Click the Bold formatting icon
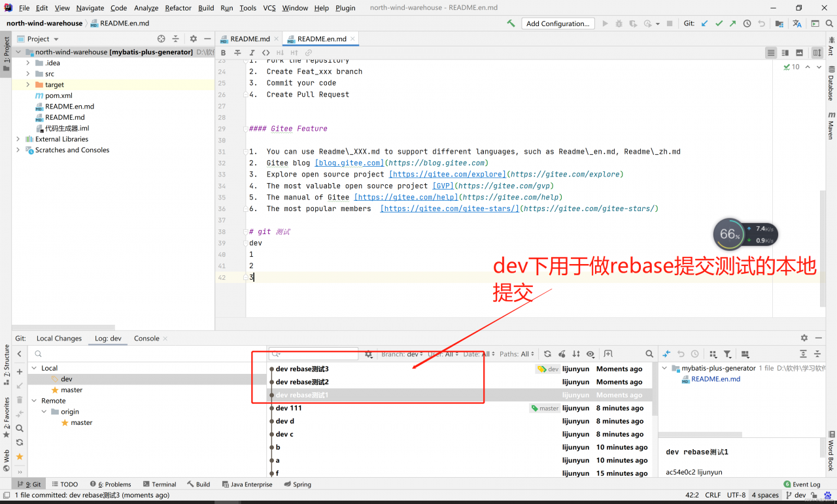 (223, 52)
